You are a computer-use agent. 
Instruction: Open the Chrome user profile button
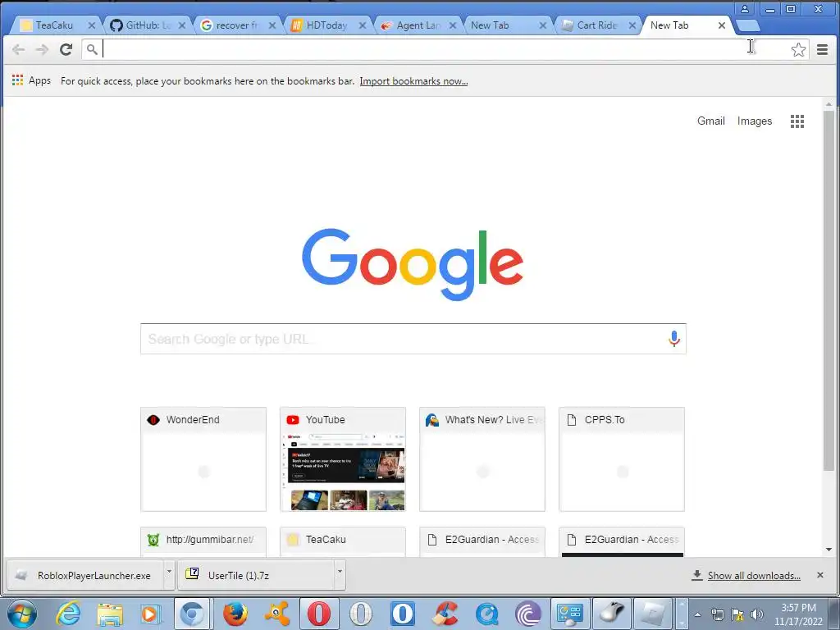click(x=745, y=8)
